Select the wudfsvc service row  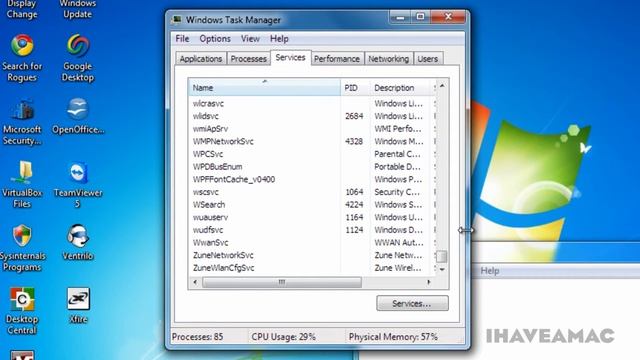pyautogui.click(x=312, y=230)
